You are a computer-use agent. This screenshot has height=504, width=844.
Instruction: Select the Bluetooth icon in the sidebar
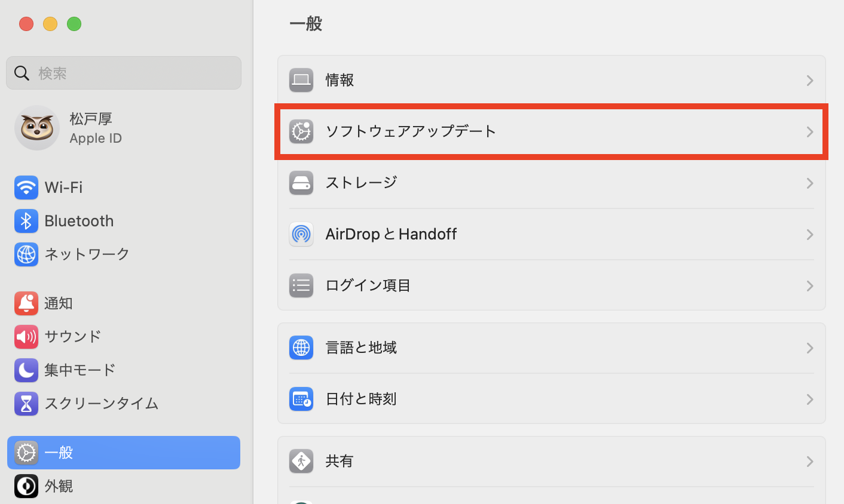click(26, 220)
